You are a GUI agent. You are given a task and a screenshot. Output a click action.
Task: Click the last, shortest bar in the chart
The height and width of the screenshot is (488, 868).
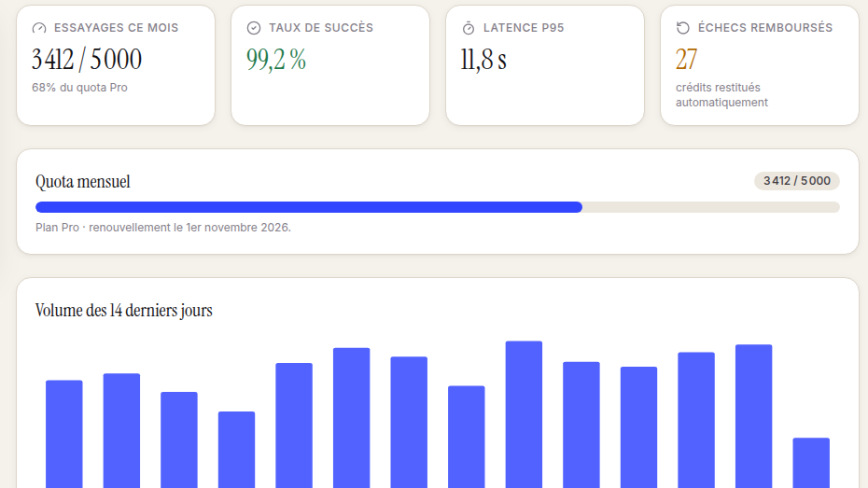point(811,463)
